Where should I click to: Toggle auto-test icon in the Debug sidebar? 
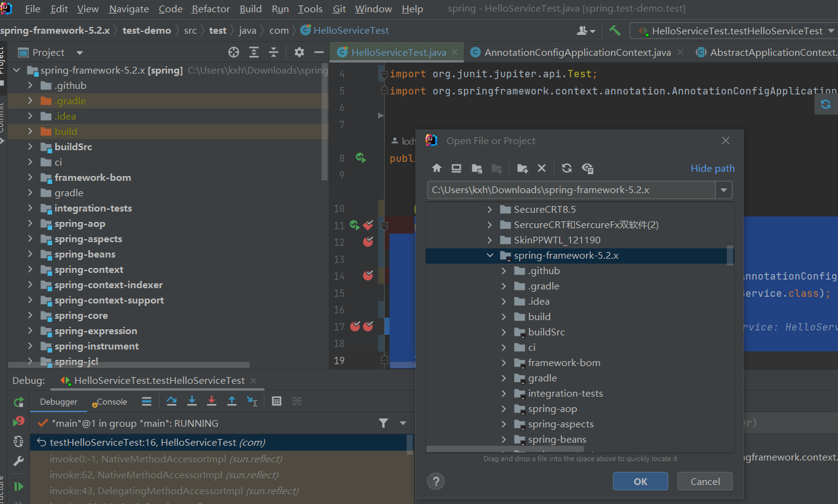pos(19,441)
